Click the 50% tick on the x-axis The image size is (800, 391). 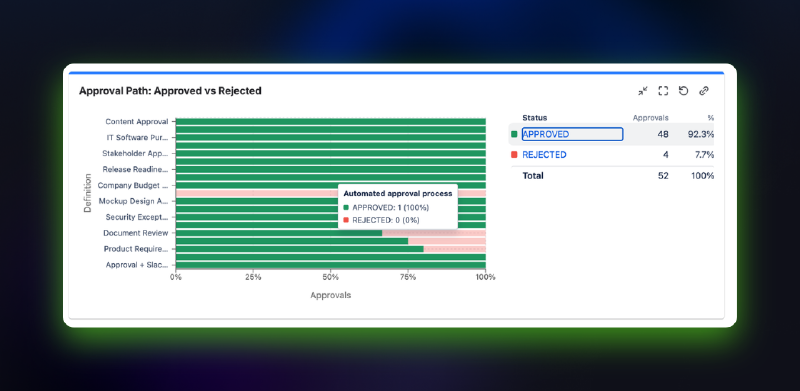331,277
